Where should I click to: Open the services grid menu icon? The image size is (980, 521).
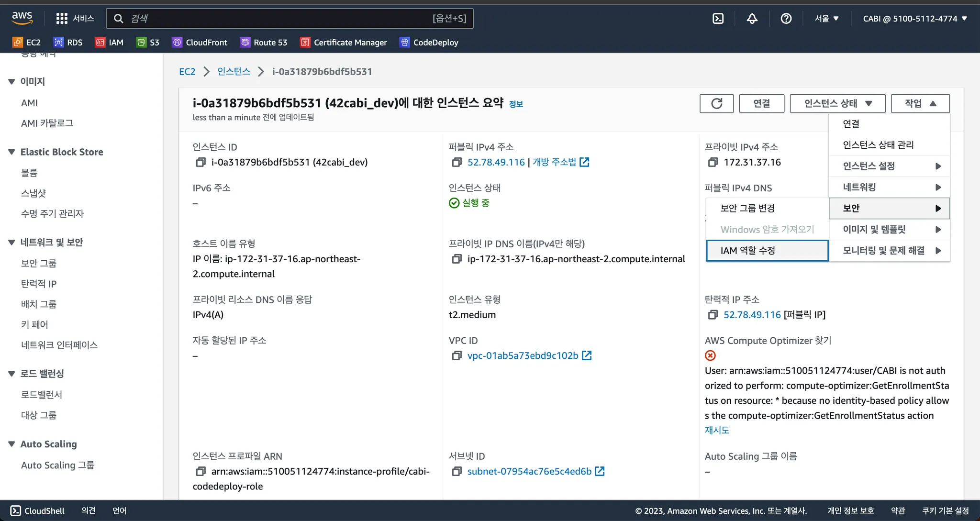tap(62, 19)
